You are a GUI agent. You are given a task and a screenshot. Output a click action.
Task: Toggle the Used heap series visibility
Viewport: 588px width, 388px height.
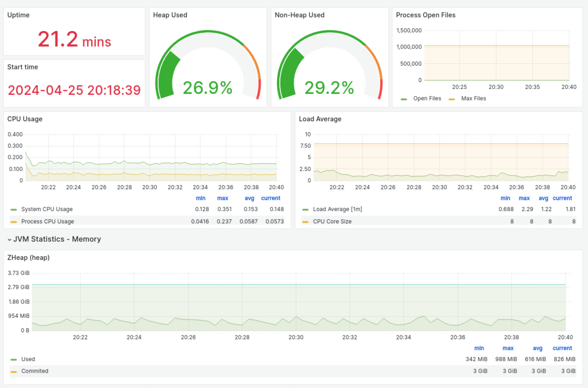[28, 359]
